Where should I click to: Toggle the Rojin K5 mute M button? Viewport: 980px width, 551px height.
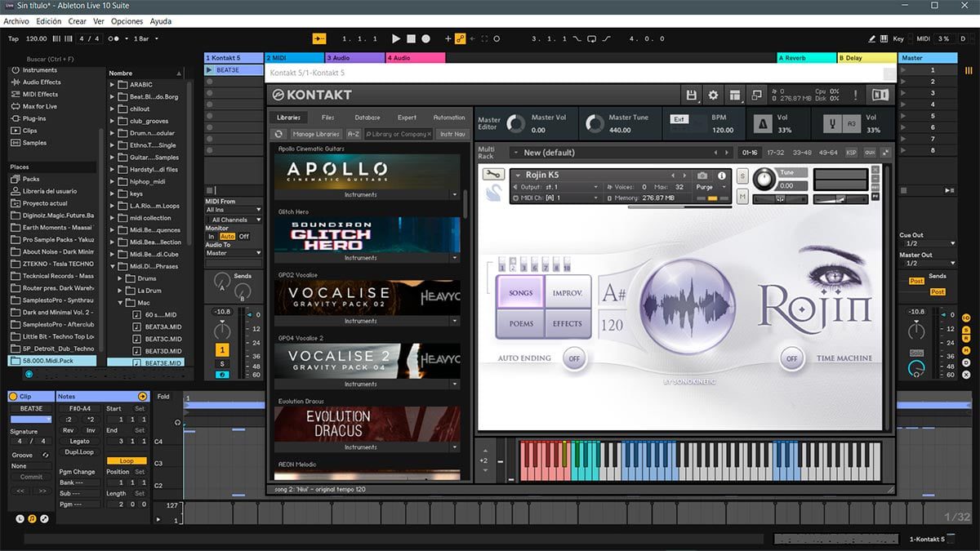[742, 196]
